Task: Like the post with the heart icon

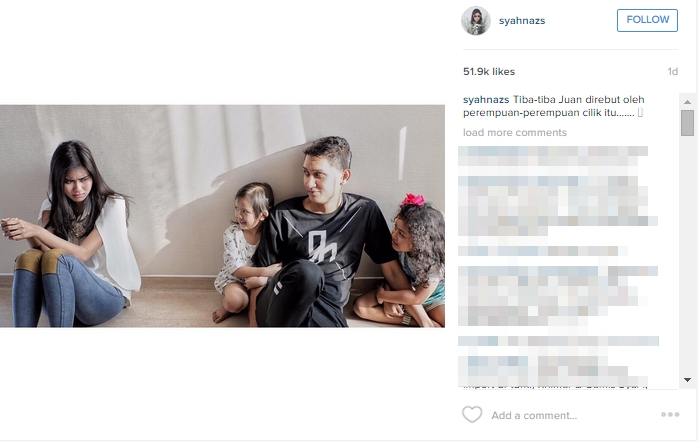Action: point(472,414)
